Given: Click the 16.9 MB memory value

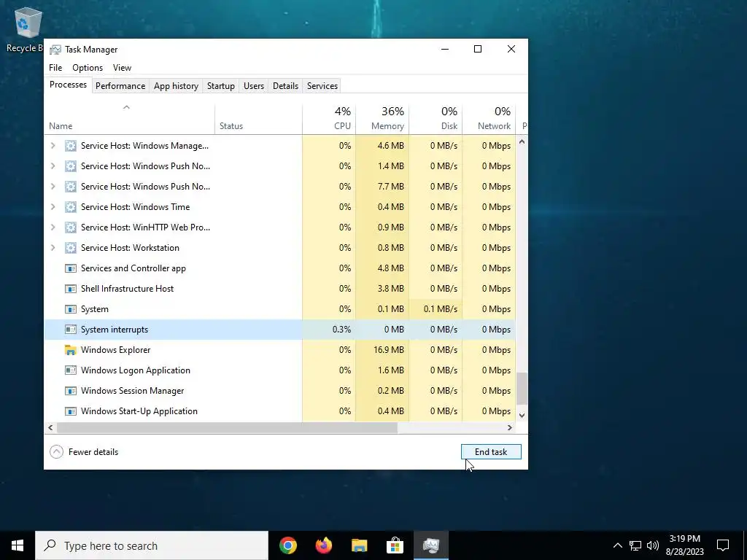Looking at the screenshot, I should point(389,350).
